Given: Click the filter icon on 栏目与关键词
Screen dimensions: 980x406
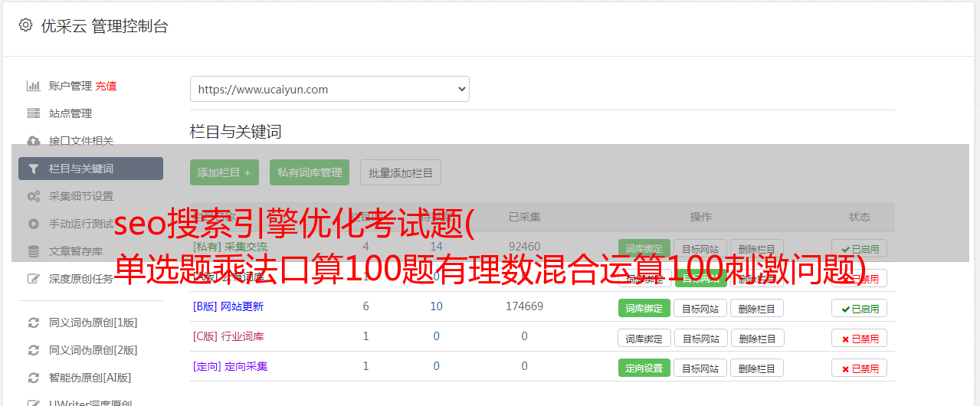Looking at the screenshot, I should (x=34, y=169).
